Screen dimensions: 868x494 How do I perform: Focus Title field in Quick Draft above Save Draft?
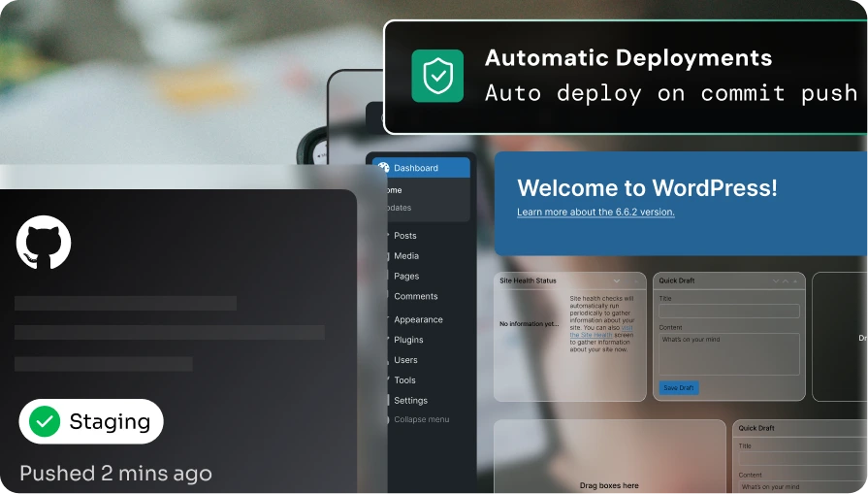tap(729, 311)
